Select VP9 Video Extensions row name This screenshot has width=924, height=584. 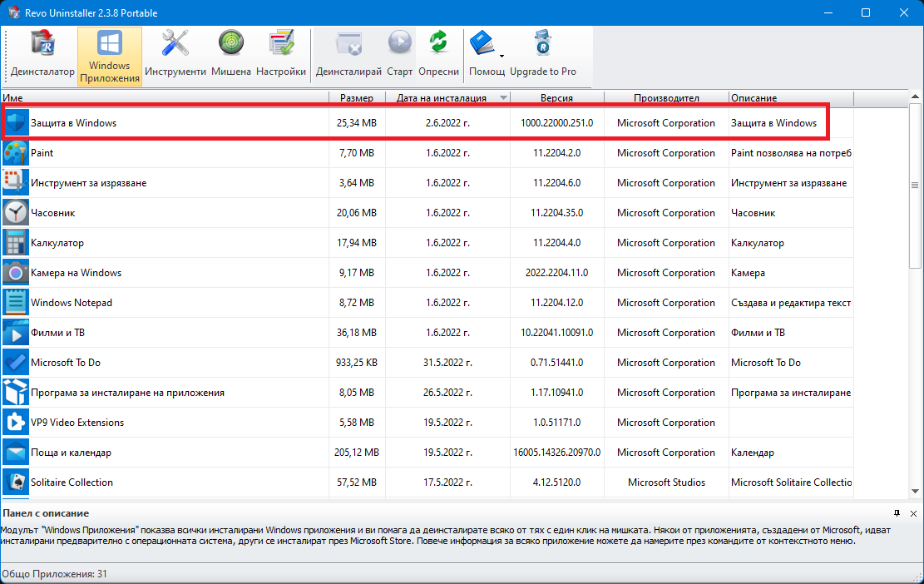(77, 423)
